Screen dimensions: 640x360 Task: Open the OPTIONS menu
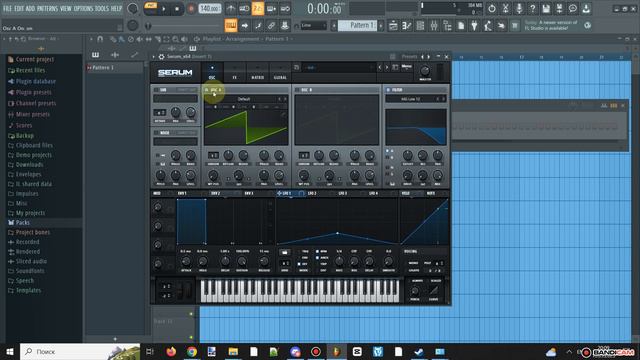(x=83, y=8)
